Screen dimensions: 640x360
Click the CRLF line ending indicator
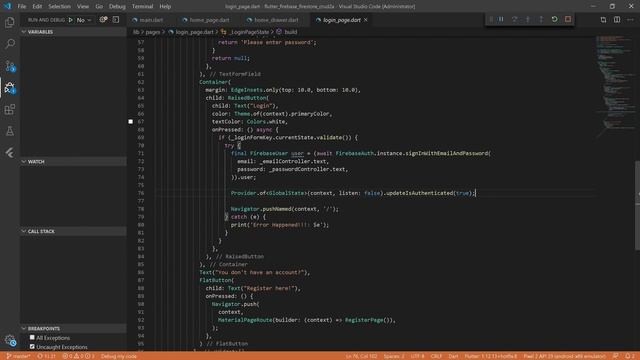click(436, 356)
